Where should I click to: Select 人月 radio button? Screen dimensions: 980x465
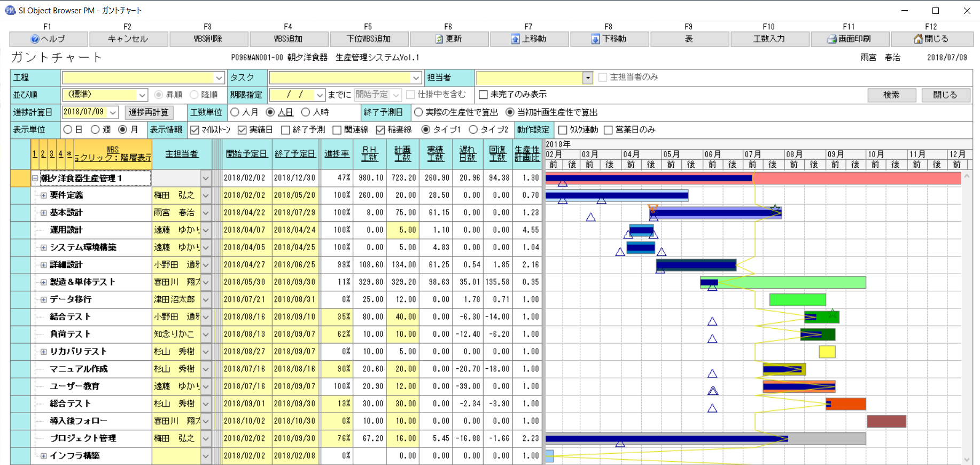point(235,112)
